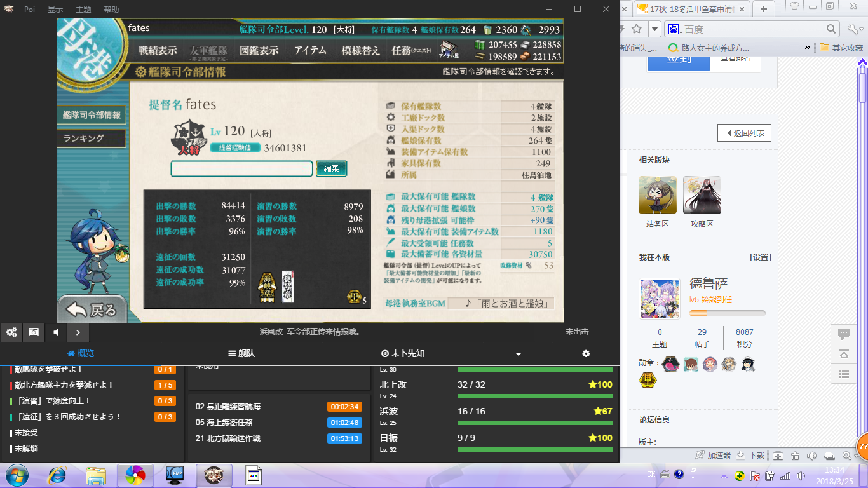
Task: Select the BGM「雨とお酒と艦娘」field
Action: (500, 303)
